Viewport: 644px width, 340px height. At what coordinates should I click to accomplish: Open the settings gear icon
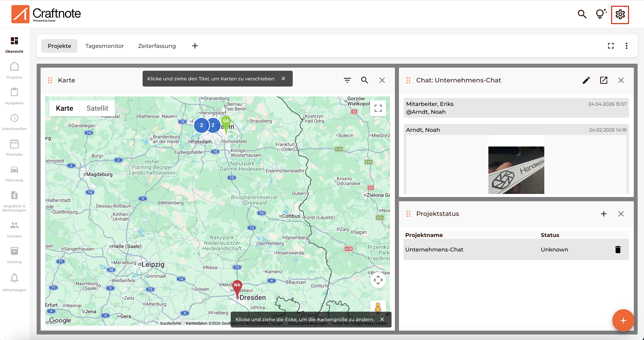(620, 14)
